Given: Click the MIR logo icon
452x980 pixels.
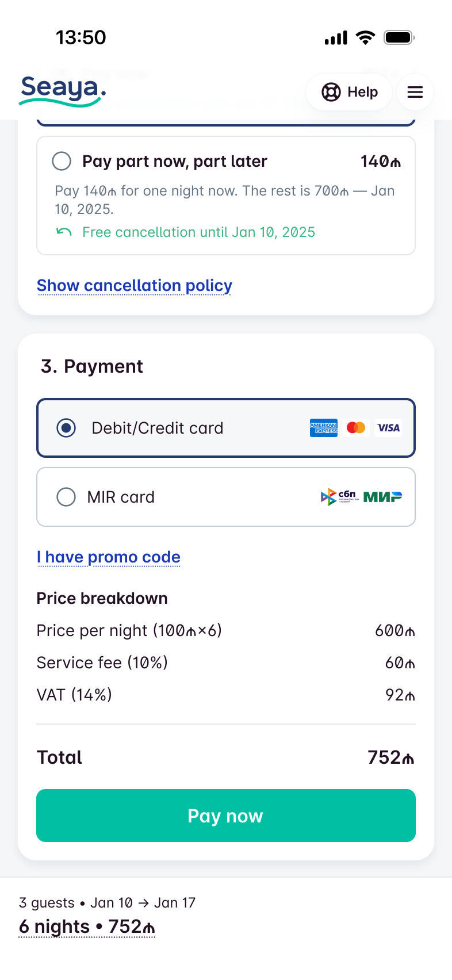Looking at the screenshot, I should tap(382, 497).
